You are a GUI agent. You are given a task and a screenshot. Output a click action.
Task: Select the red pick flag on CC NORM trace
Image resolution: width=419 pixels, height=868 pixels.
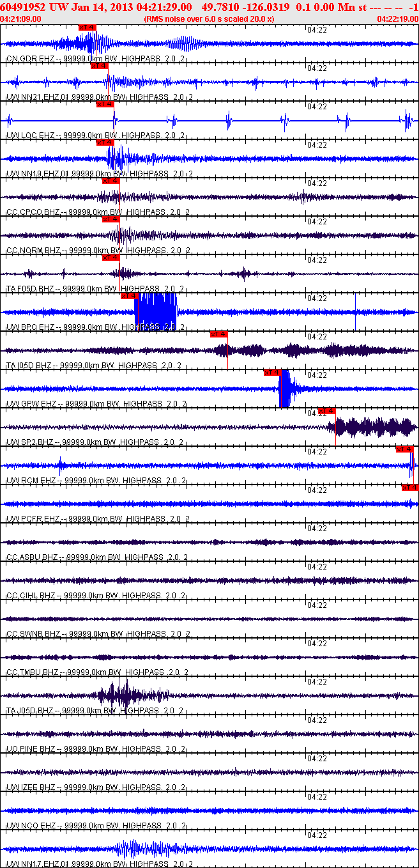click(x=110, y=219)
